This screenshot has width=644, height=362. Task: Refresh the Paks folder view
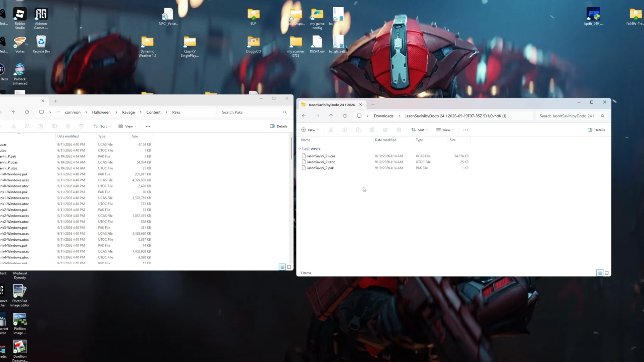point(27,112)
